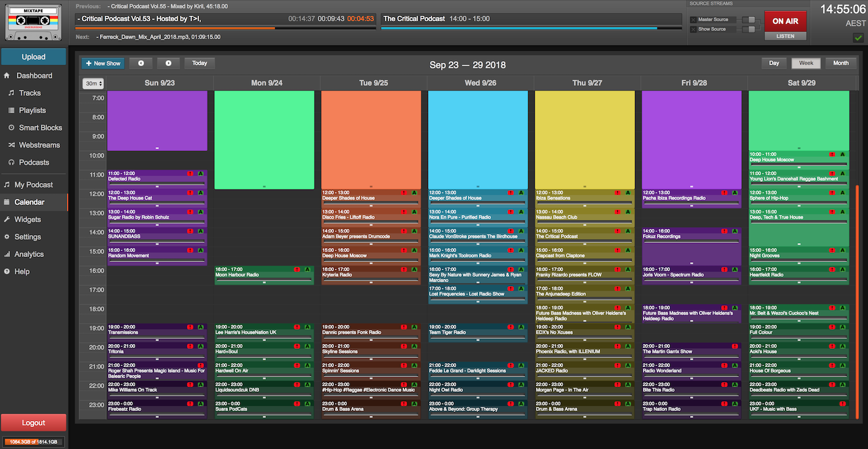Click the Mixtape Underground cassette station logo
The width and height of the screenshot is (868, 449).
(x=34, y=22)
